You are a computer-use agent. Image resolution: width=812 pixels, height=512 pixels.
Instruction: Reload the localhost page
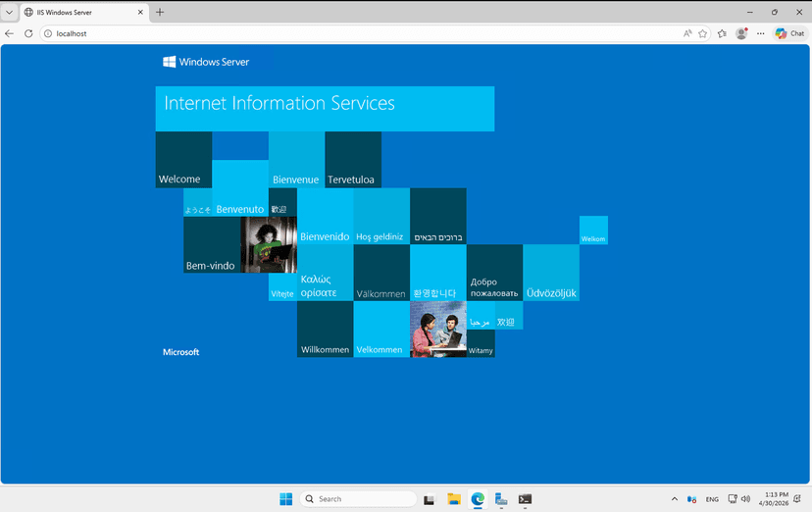point(28,33)
